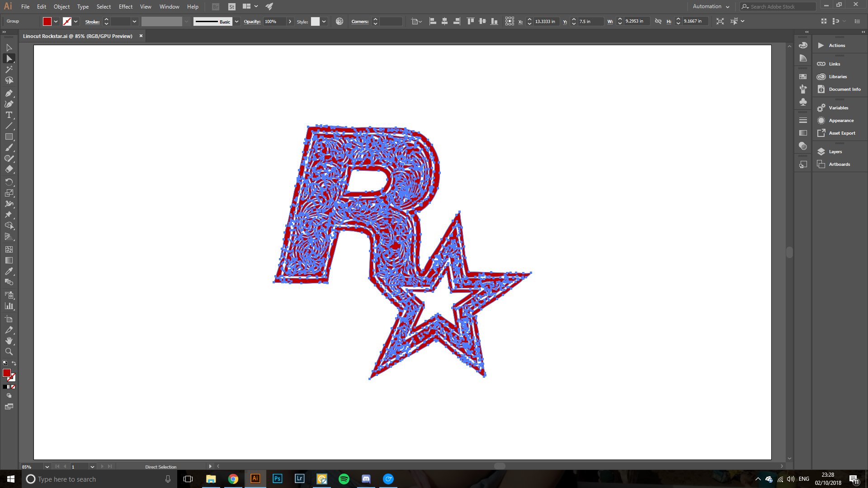Click vertical align bottom icon
Screen dimensions: 868x488
[494, 21]
